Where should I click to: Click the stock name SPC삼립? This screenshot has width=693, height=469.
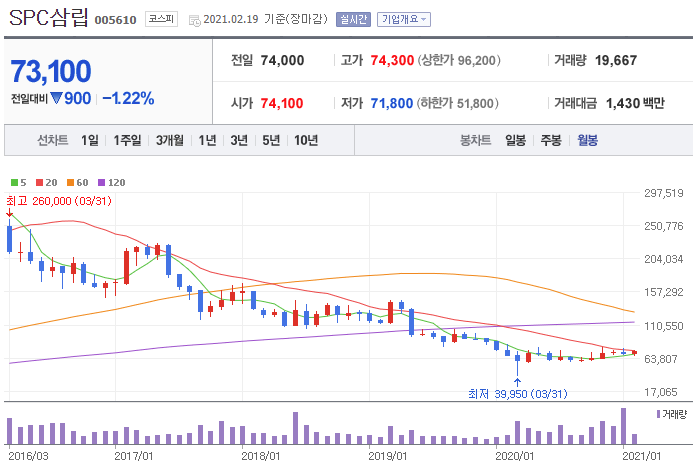(x=49, y=18)
